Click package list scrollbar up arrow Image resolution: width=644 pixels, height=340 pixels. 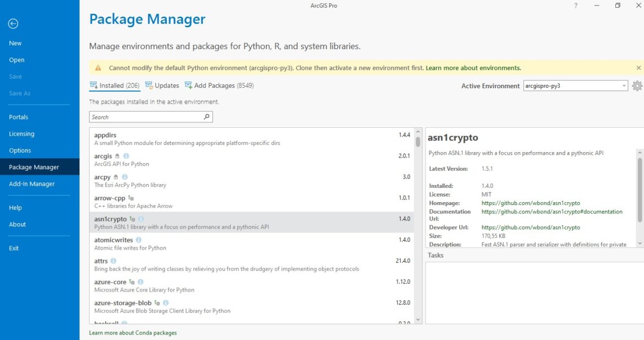pyautogui.click(x=418, y=132)
